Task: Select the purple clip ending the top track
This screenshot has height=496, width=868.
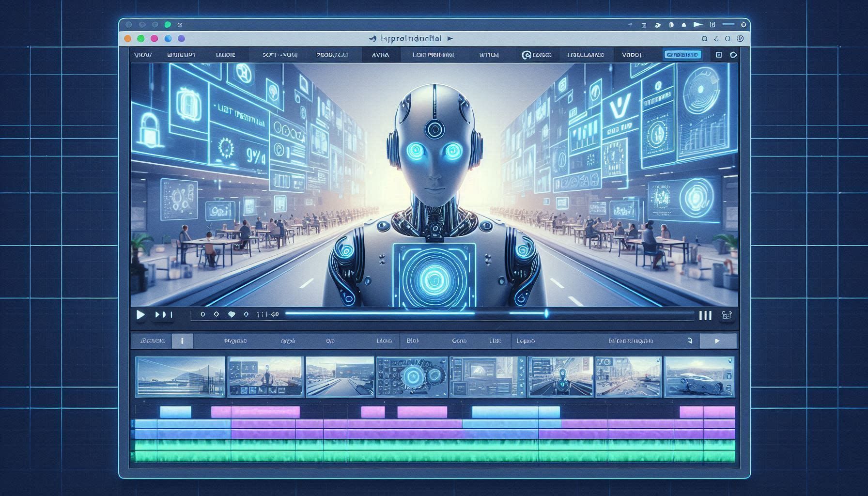Action: [707, 412]
